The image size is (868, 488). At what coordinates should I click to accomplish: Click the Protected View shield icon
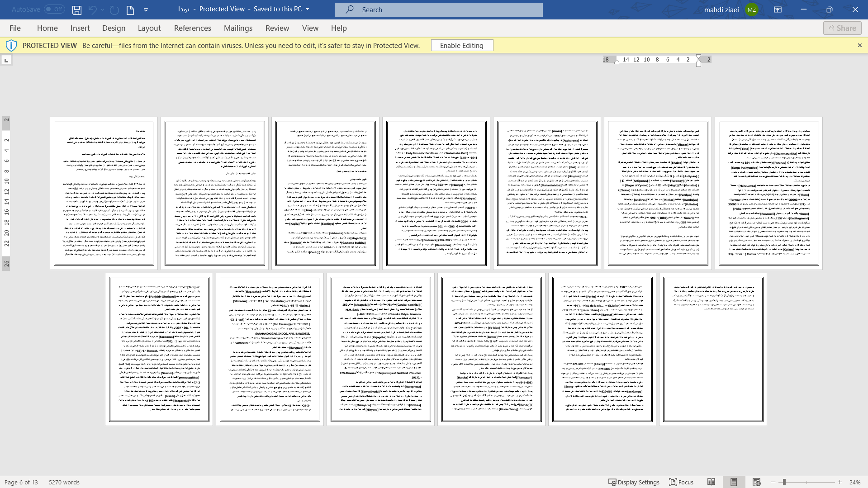coord(11,45)
